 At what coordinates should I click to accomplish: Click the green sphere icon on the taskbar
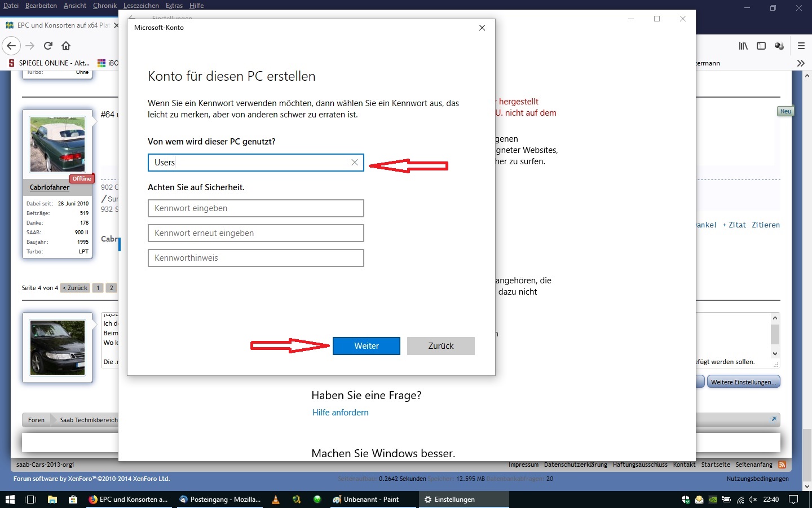tap(317, 500)
